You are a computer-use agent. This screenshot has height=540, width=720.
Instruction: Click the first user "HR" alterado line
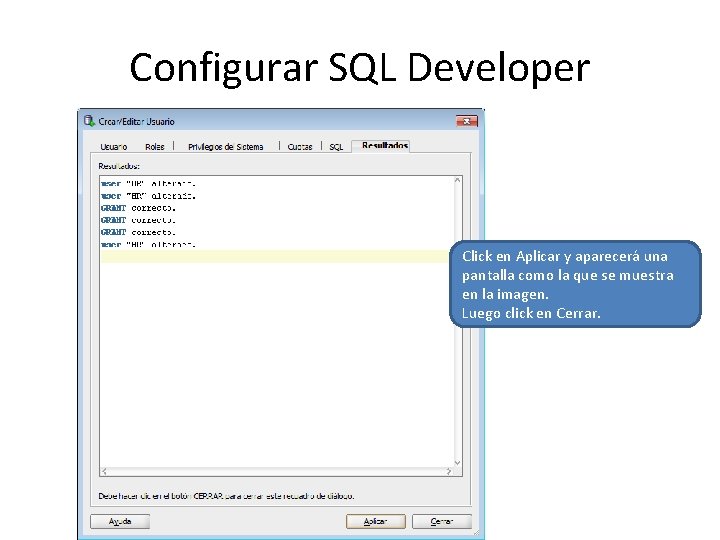point(148,183)
